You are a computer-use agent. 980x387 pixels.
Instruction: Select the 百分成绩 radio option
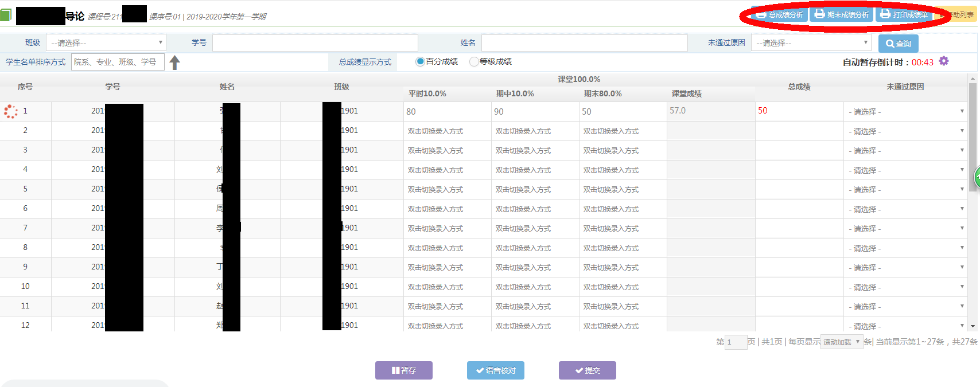pos(420,61)
